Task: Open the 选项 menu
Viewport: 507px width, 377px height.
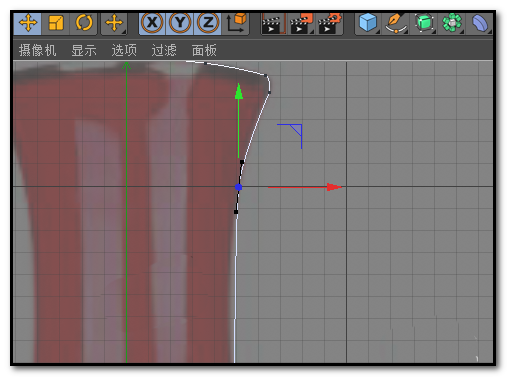Action: (x=124, y=50)
